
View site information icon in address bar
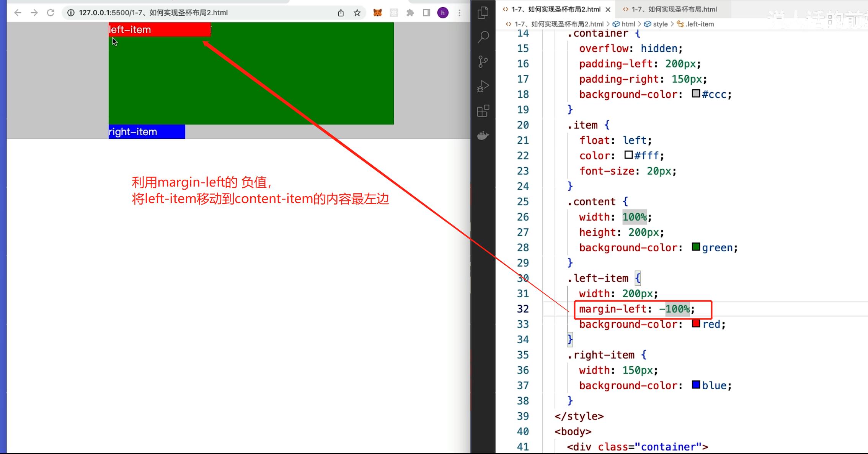(71, 13)
